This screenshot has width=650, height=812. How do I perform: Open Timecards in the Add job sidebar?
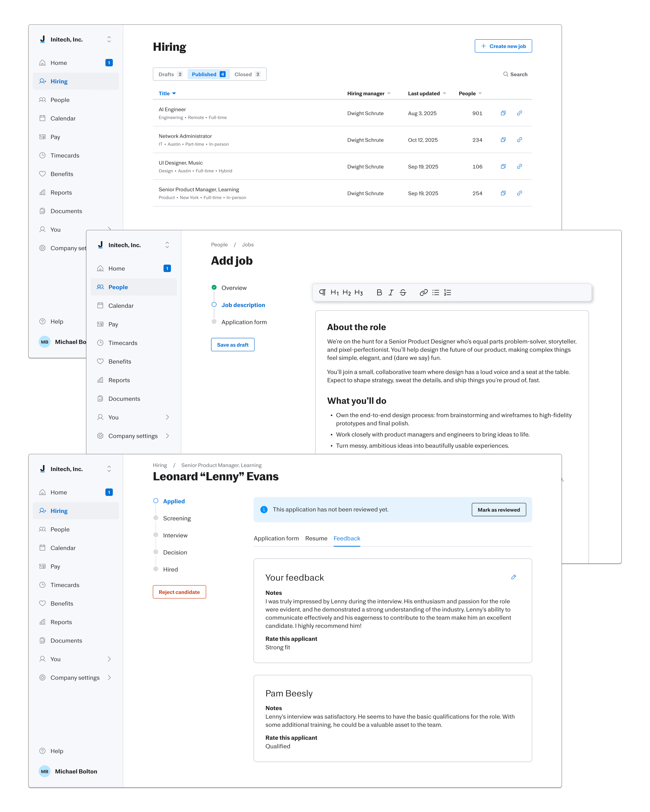coord(134,343)
